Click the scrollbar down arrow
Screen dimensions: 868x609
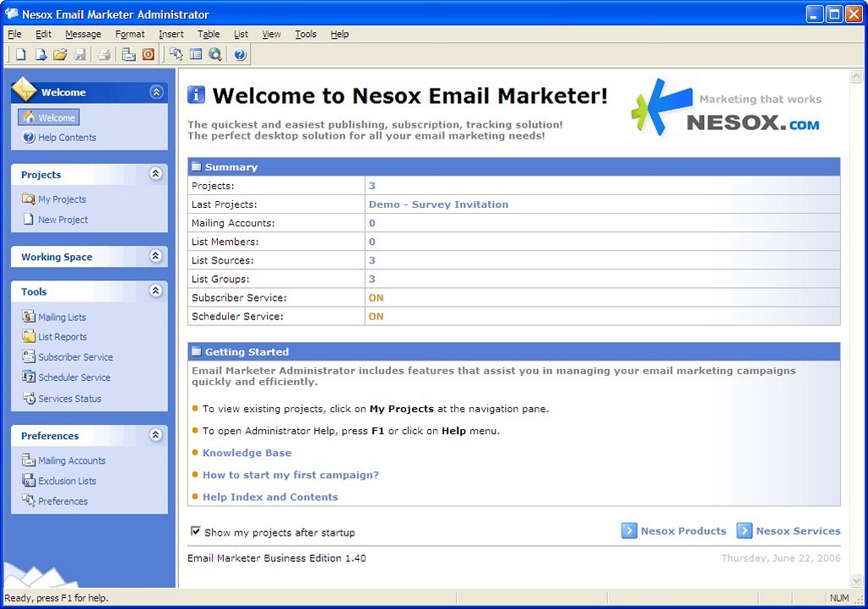pyautogui.click(x=856, y=579)
